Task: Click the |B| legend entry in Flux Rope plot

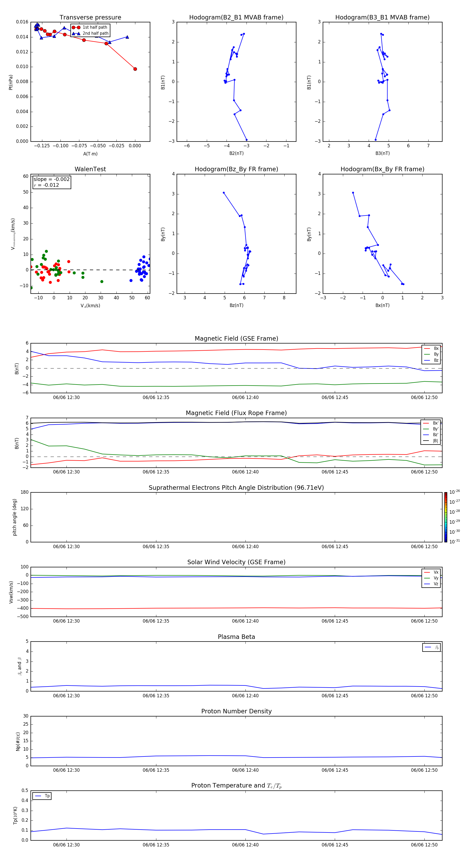Action: point(431,441)
